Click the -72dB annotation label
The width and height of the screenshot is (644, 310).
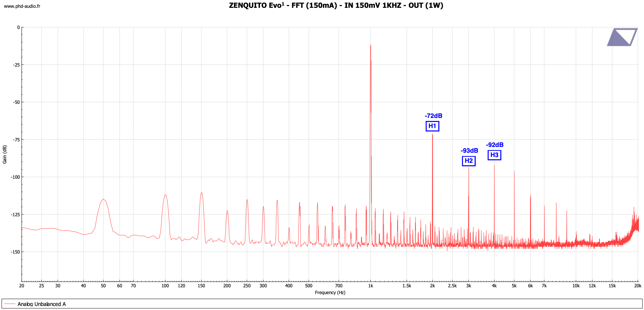pos(433,116)
